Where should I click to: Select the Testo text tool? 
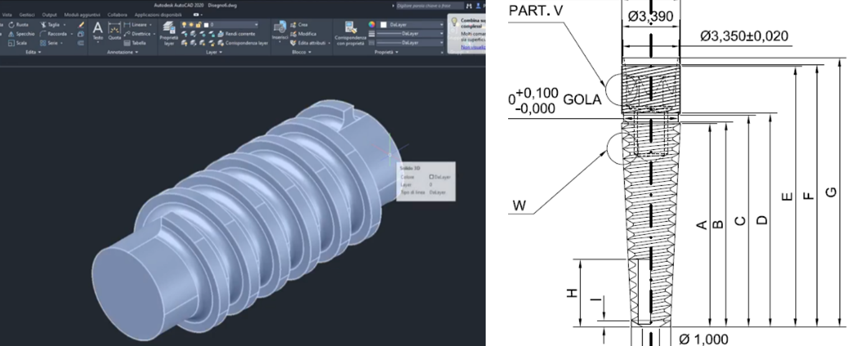(98, 31)
